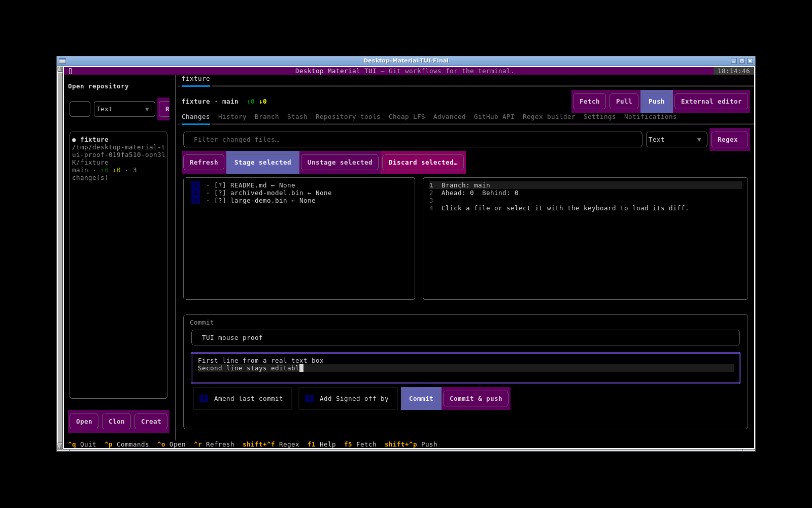Open the Stash tab
The width and height of the screenshot is (812, 508).
tap(297, 117)
